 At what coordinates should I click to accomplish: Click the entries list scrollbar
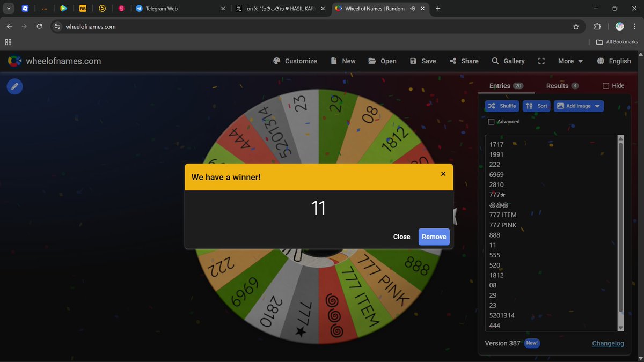(x=621, y=228)
